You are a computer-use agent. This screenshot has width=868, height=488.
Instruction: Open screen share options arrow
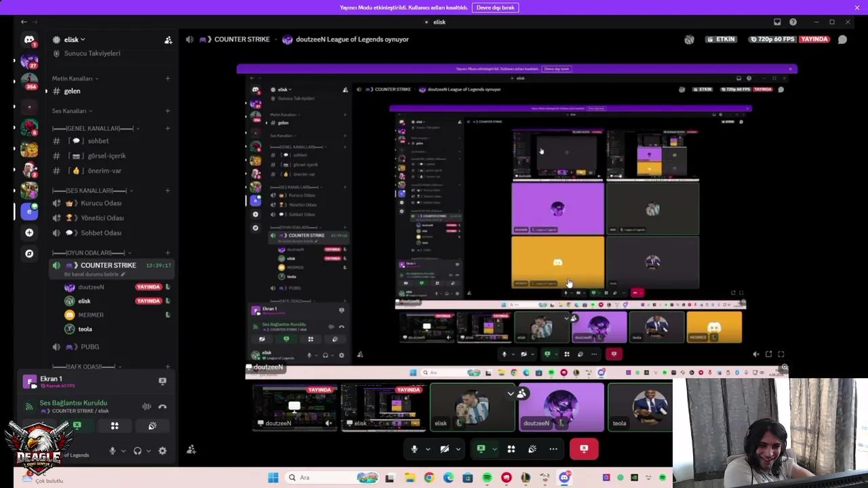click(494, 449)
